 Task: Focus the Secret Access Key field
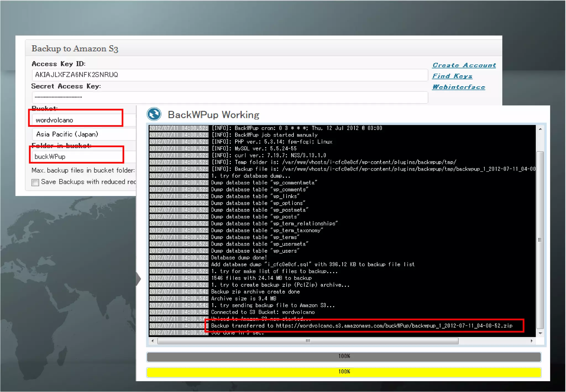point(229,97)
